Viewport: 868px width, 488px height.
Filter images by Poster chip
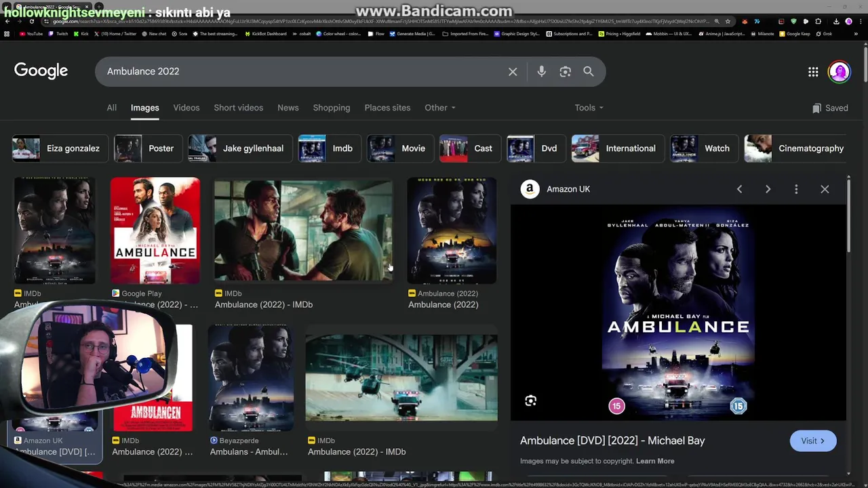(147, 148)
